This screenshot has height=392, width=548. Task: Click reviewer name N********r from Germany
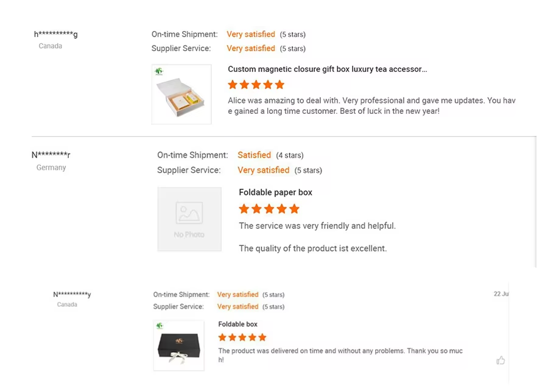point(51,155)
